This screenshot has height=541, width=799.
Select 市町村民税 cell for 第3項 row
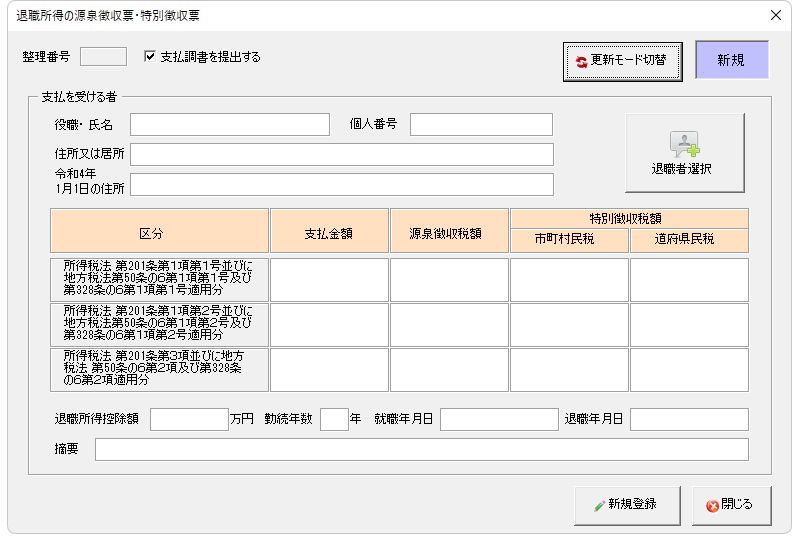point(569,370)
